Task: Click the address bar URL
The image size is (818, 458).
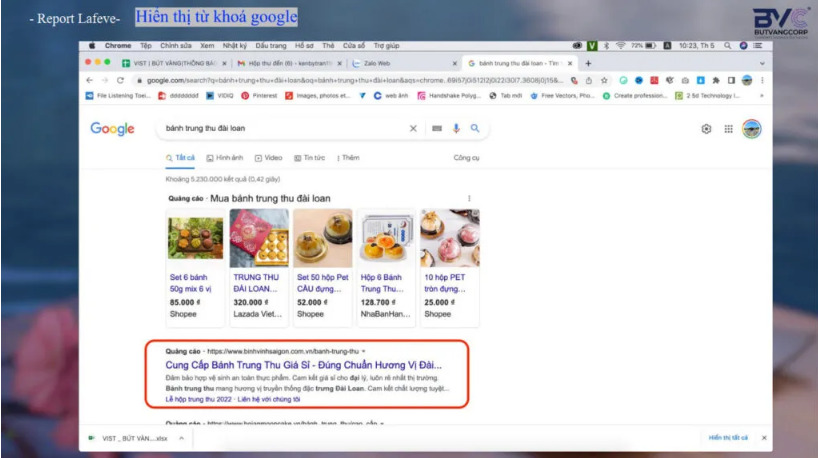Action: [355, 80]
